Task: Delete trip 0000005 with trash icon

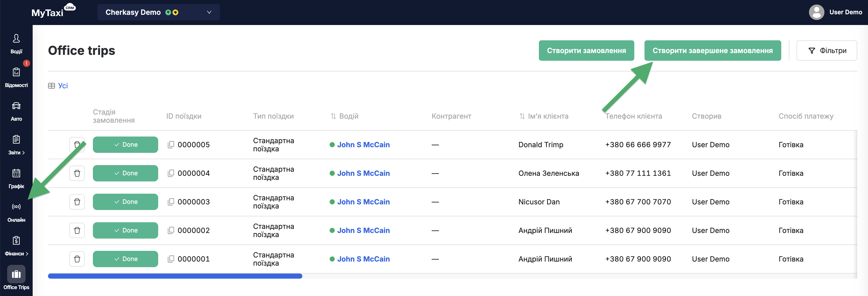Action: (77, 145)
